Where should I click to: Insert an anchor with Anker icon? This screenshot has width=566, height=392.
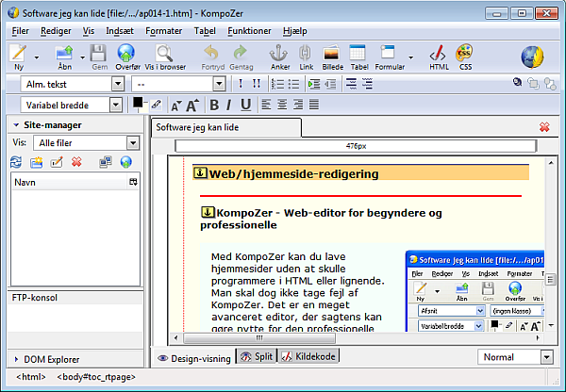coord(280,57)
